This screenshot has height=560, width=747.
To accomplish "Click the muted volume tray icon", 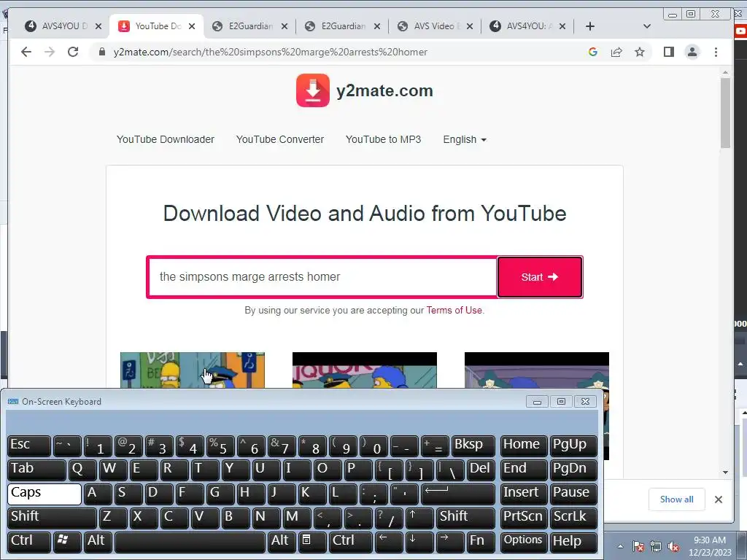I will point(673,546).
